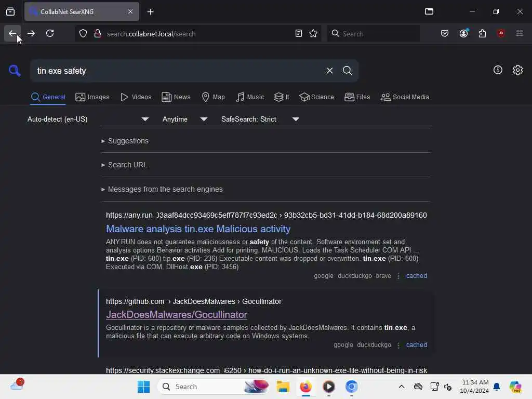
Task: Submit the search with magnifier button
Action: tap(347, 71)
